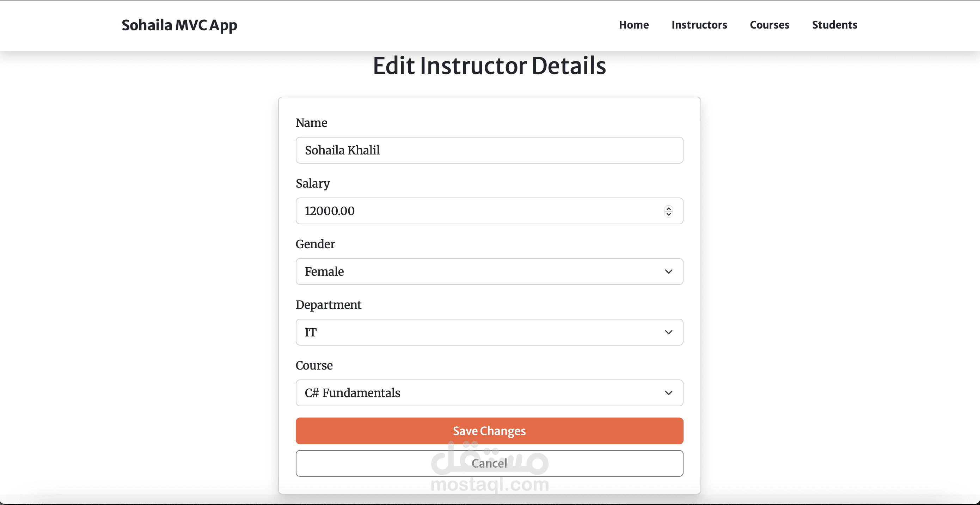Go to the Home page
Image resolution: width=980 pixels, height=505 pixels.
pyautogui.click(x=633, y=25)
